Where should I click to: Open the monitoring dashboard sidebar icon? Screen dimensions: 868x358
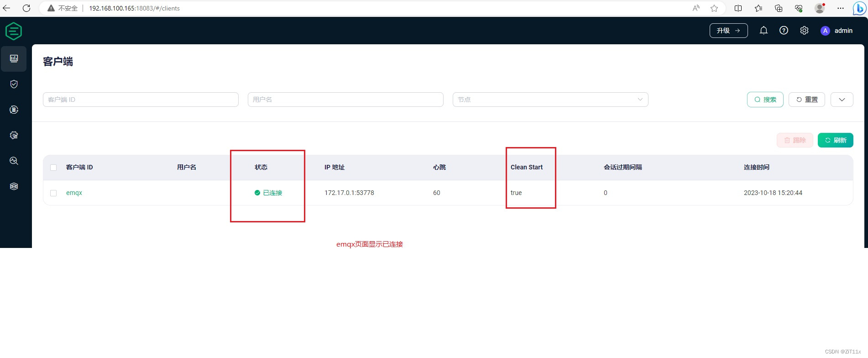tap(14, 58)
